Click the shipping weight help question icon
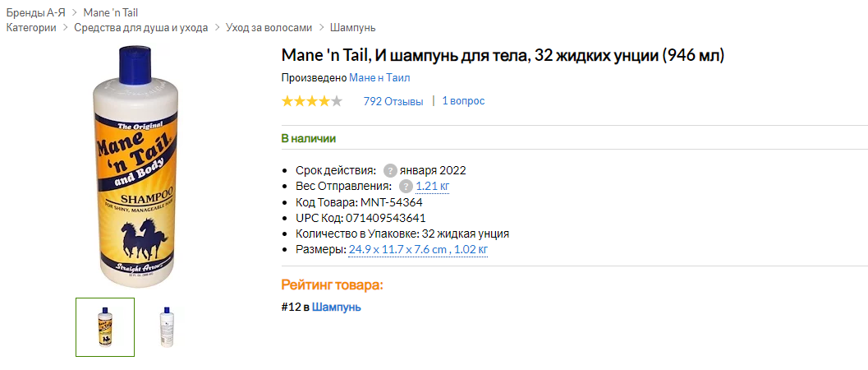The height and width of the screenshot is (370, 868). point(405,187)
